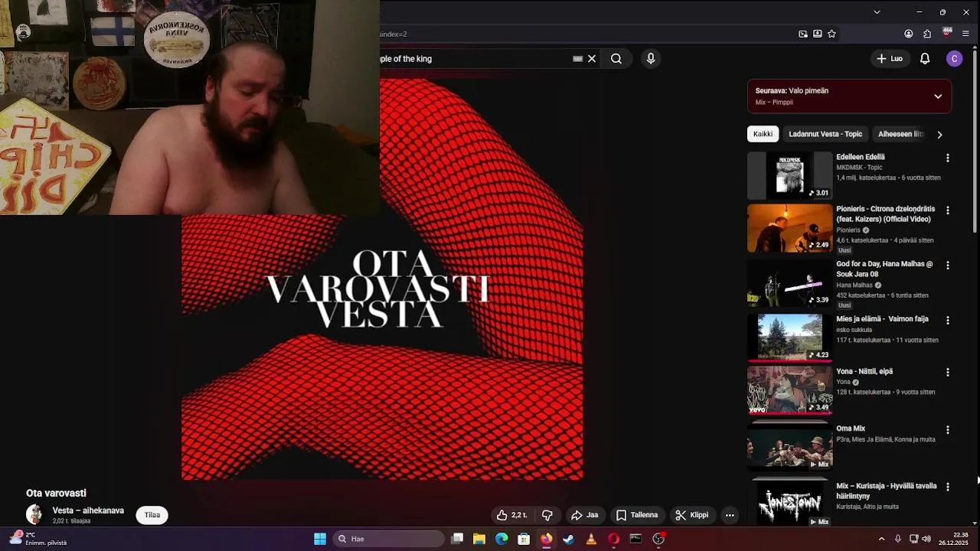
Task: Click the Klippi clip button
Action: click(x=691, y=515)
